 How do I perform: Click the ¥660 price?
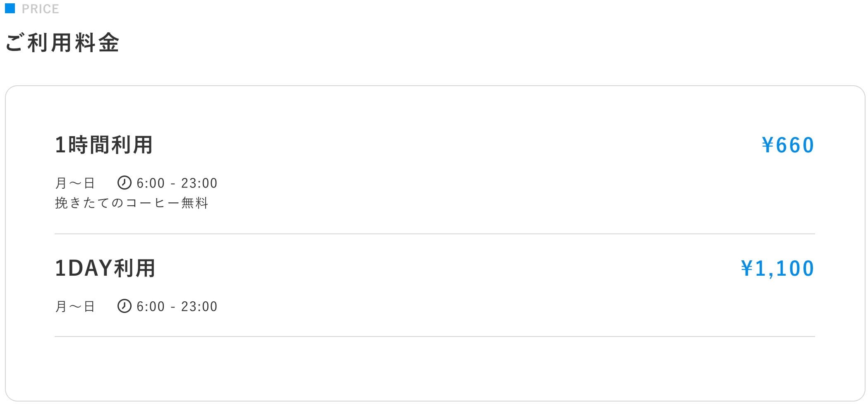[x=788, y=145]
